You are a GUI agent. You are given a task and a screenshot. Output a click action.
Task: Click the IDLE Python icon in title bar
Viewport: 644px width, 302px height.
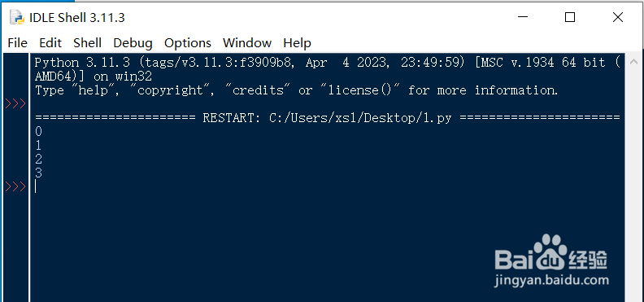16,17
